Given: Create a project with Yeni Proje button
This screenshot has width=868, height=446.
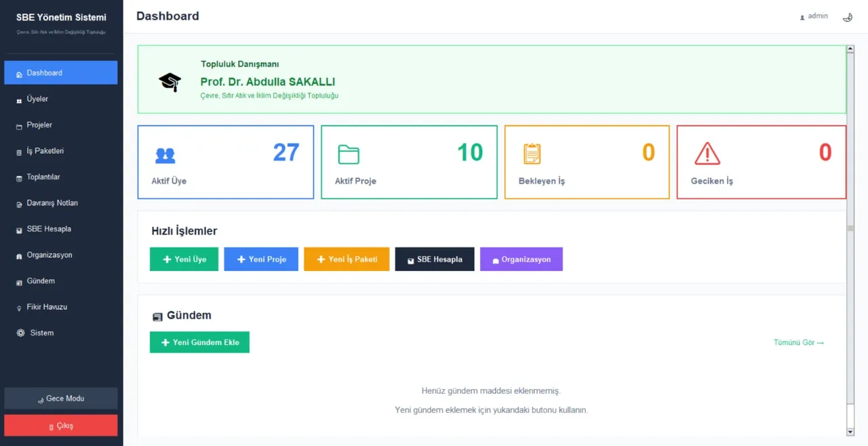Looking at the screenshot, I should 261,259.
